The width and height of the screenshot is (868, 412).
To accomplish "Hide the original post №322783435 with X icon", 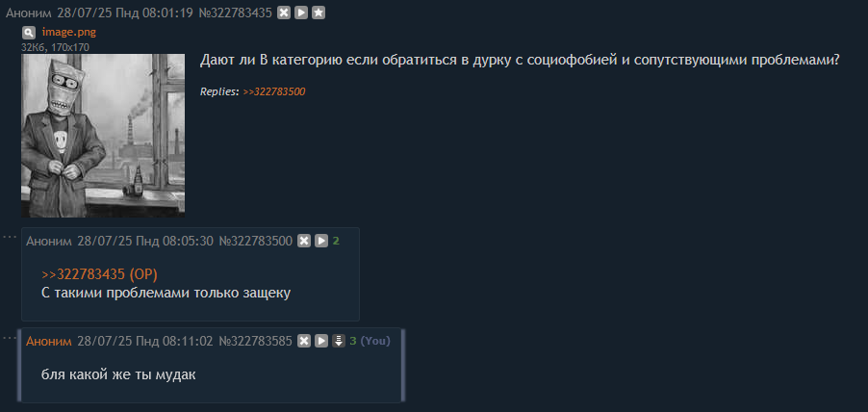I will coord(284,13).
